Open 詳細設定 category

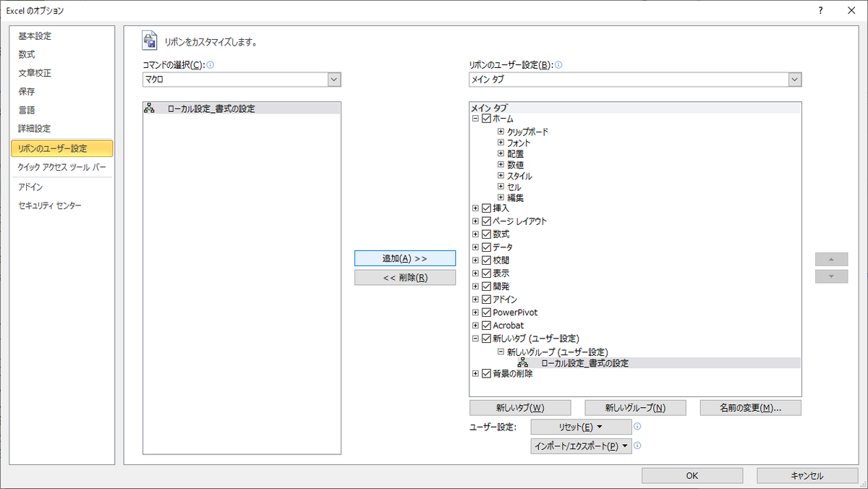pos(61,129)
